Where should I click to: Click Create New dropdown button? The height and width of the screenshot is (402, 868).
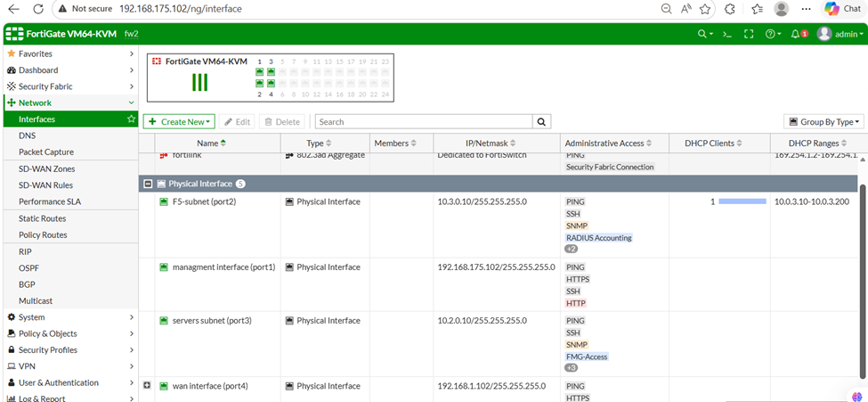coord(179,122)
